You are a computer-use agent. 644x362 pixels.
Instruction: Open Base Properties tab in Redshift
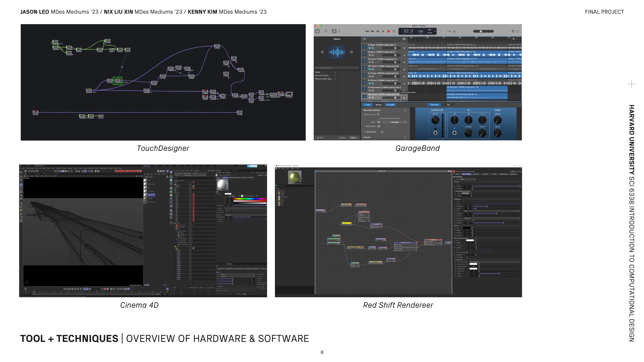click(x=466, y=174)
